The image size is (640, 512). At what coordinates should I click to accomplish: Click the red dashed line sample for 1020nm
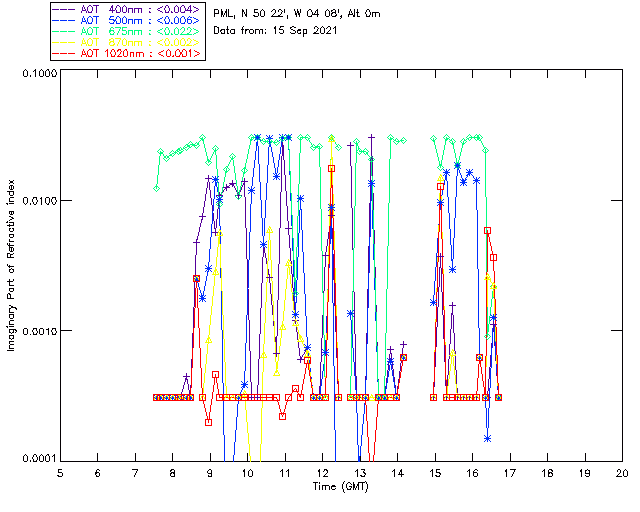point(64,54)
